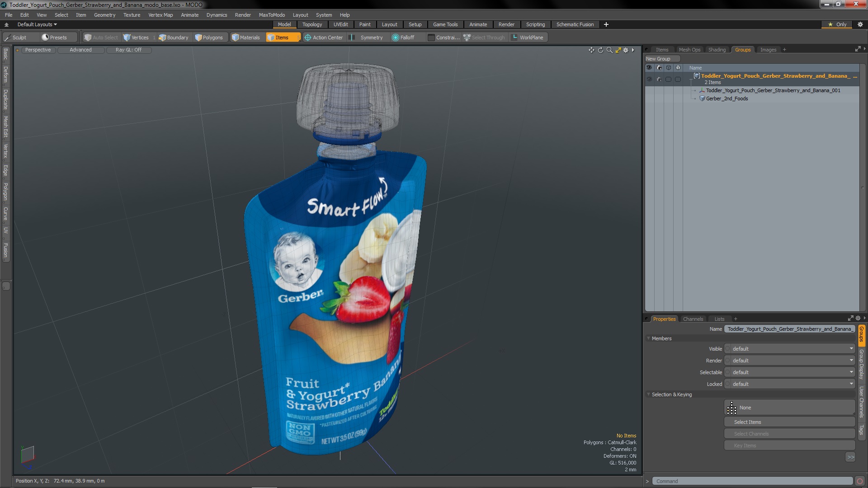This screenshot has width=868, height=488.
Task: Click the Gerber_2nd_Foods mesh icon
Action: pos(702,99)
